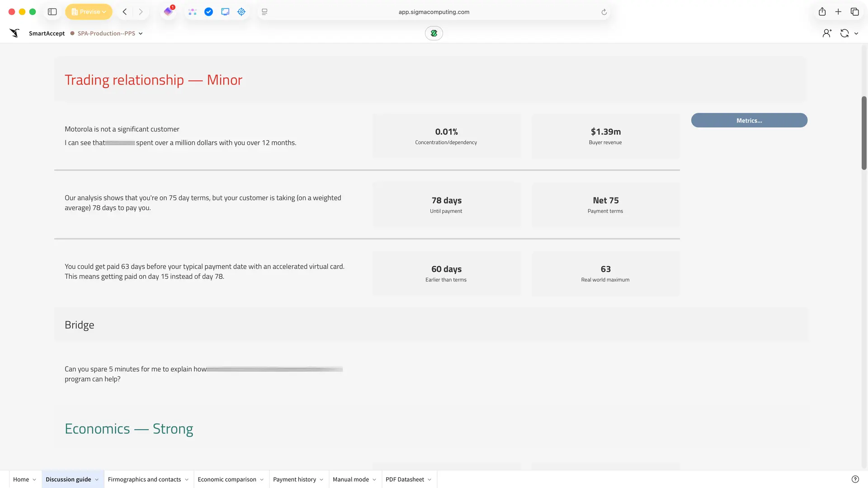Click the blue checkmark extension icon

[x=208, y=12]
